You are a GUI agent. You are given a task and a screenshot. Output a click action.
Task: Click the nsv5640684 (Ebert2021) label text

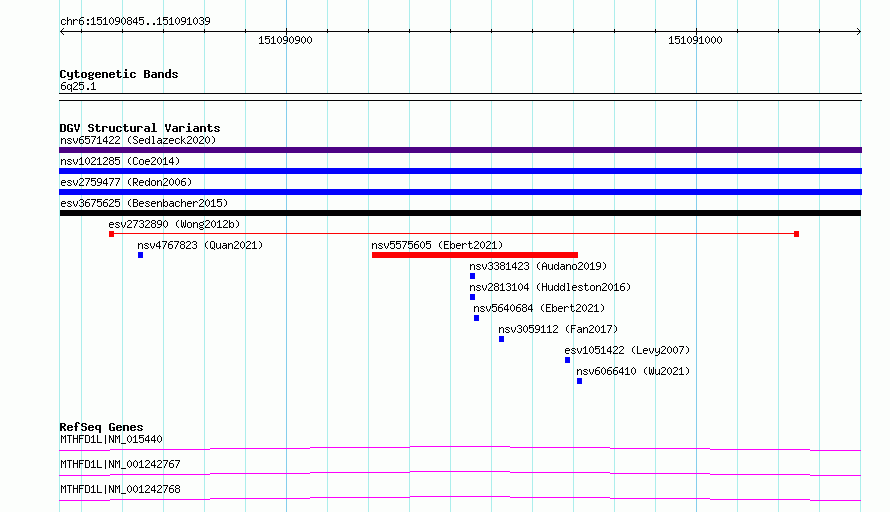[x=539, y=308]
